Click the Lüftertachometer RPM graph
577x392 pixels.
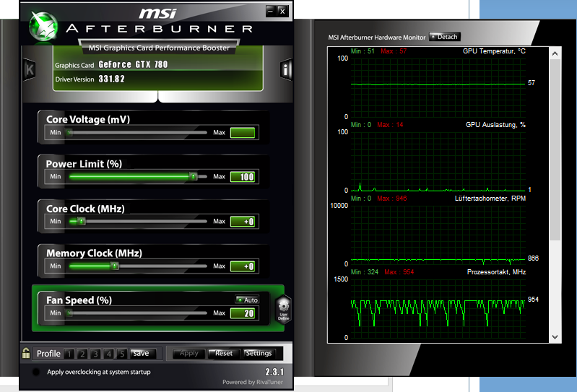pyautogui.click(x=438, y=235)
